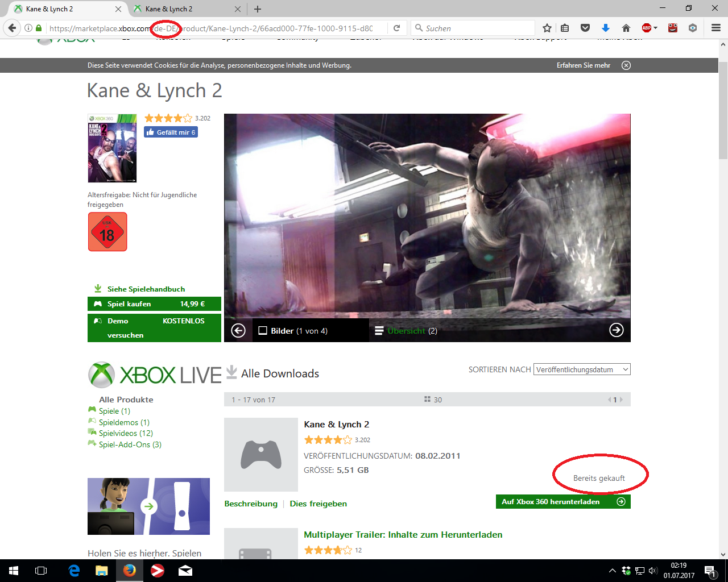Show hidden system tray icons
Image resolution: width=728 pixels, height=582 pixels.
click(612, 571)
